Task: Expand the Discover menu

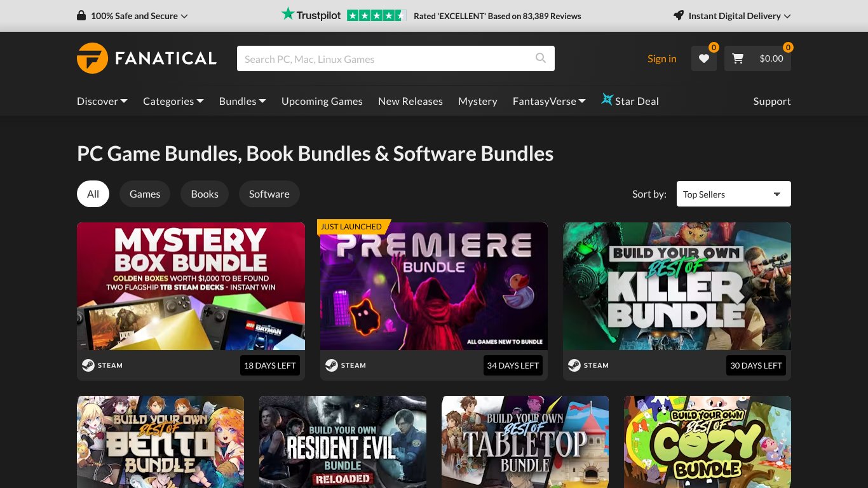Action: (102, 101)
